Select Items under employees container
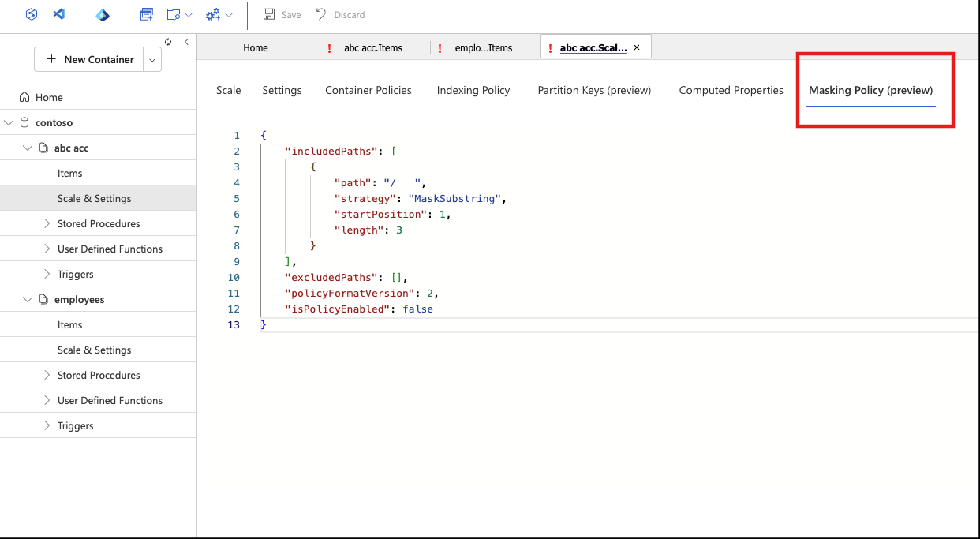This screenshot has width=980, height=539. [x=69, y=324]
